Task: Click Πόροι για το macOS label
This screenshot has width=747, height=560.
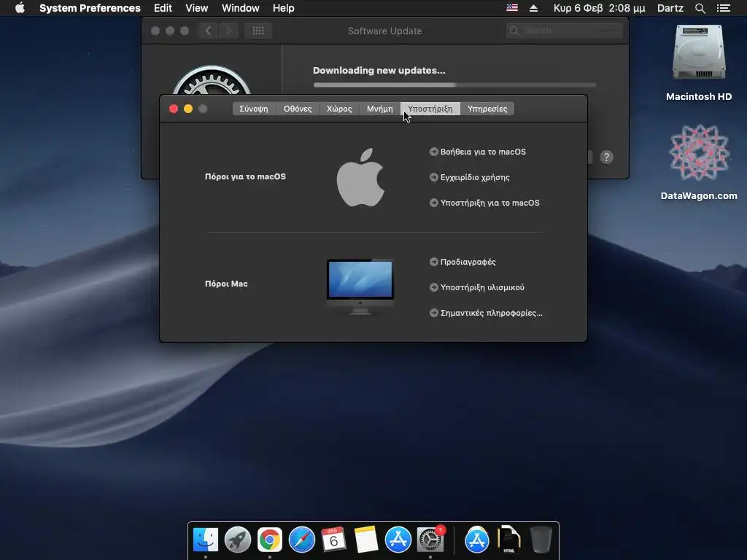Action: pos(245,176)
